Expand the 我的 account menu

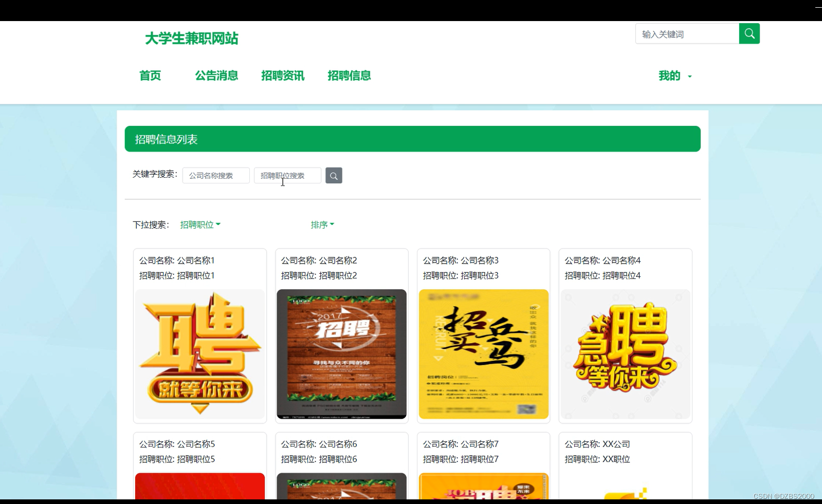coord(675,76)
